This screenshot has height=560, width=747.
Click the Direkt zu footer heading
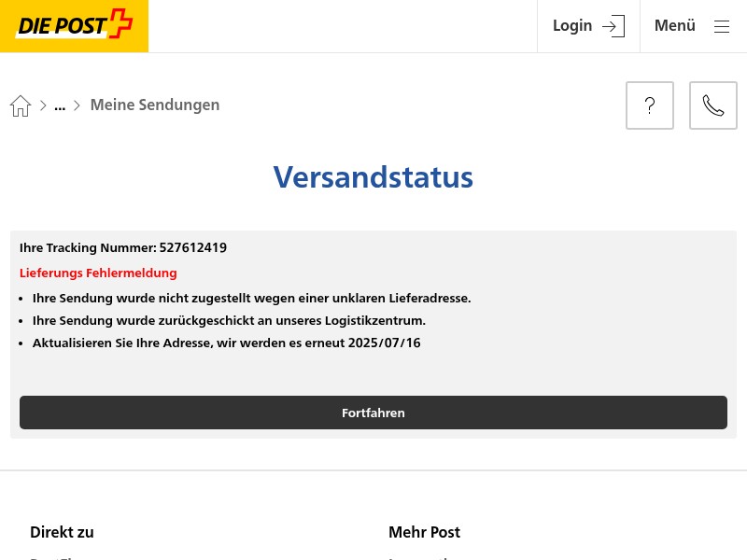pyautogui.click(x=62, y=532)
